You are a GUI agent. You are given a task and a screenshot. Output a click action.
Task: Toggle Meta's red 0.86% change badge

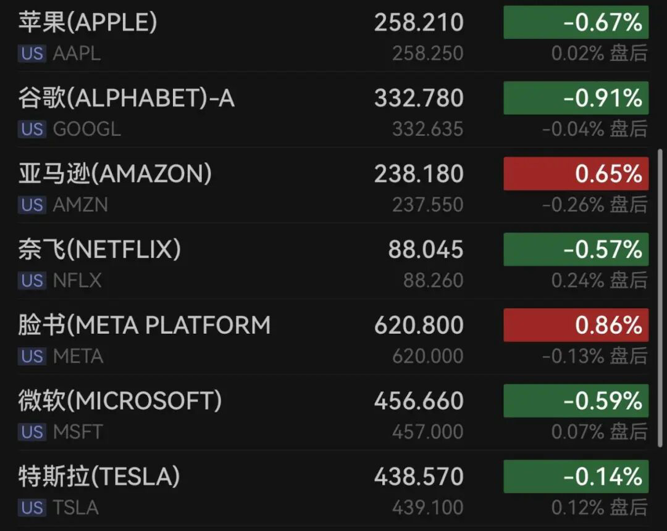point(575,325)
